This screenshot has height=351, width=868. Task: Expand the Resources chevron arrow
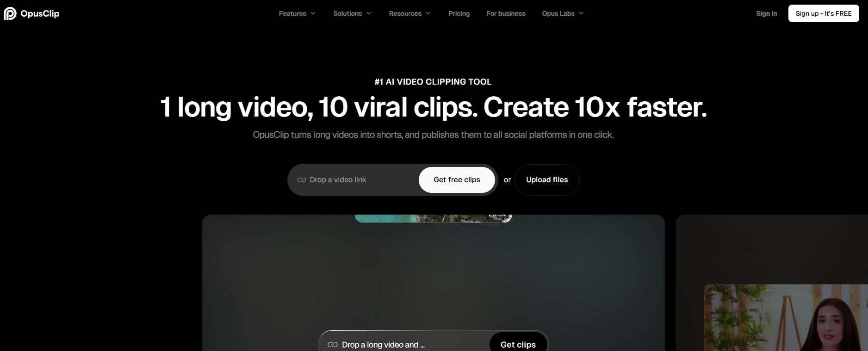(428, 13)
